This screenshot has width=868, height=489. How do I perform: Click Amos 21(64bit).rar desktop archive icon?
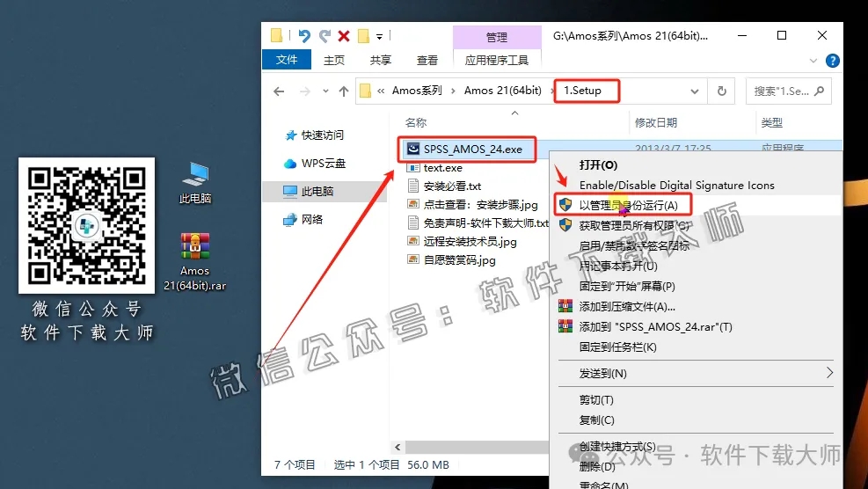coord(195,261)
